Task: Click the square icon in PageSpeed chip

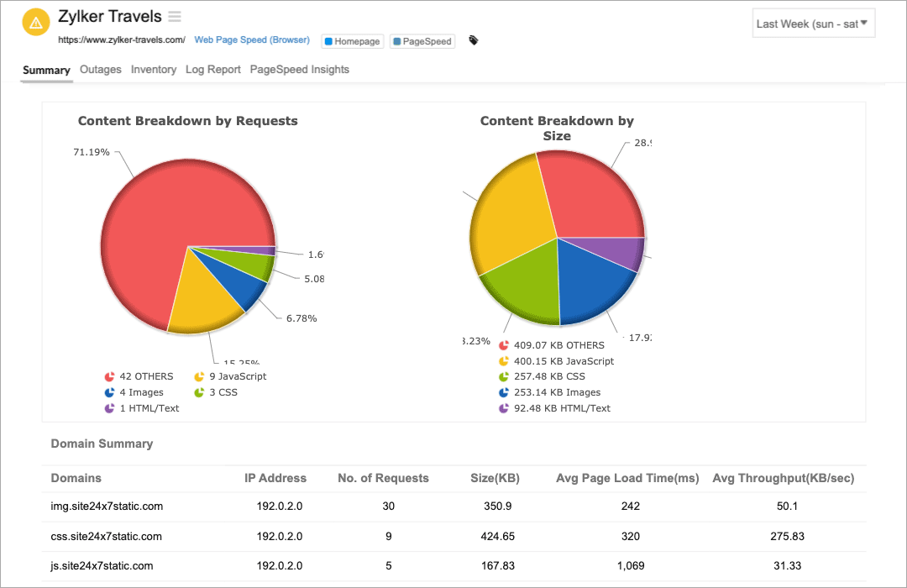Action: 398,41
